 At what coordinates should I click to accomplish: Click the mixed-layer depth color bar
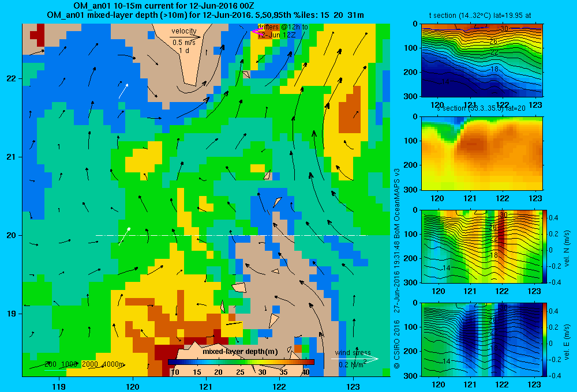[x=241, y=362]
